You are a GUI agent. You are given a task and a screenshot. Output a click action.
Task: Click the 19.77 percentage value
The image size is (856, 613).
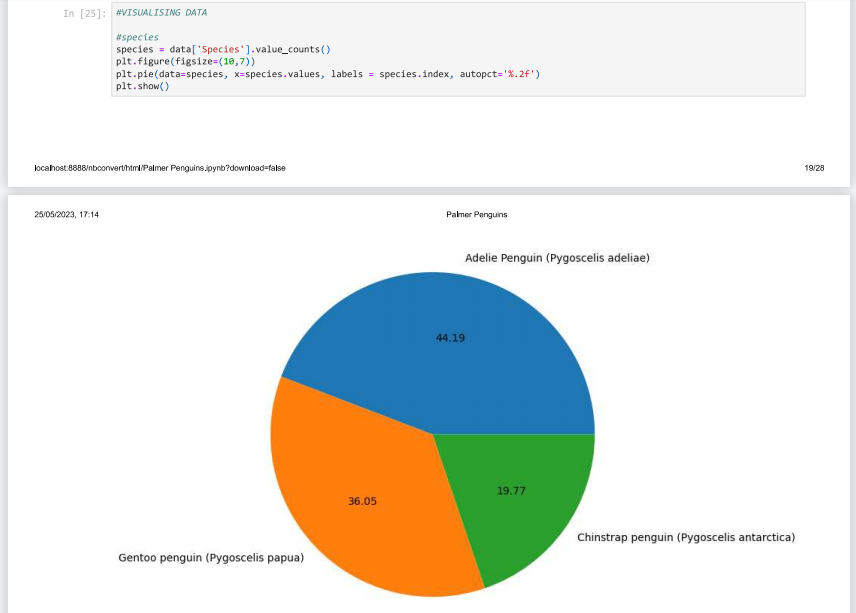click(x=512, y=491)
